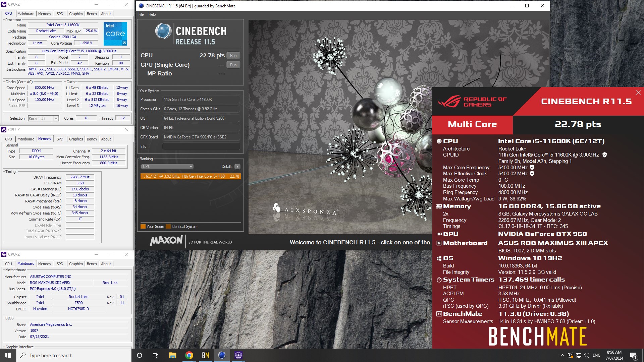Click the Multi Core score header
Viewport: 644px width, 362px height.
(472, 124)
